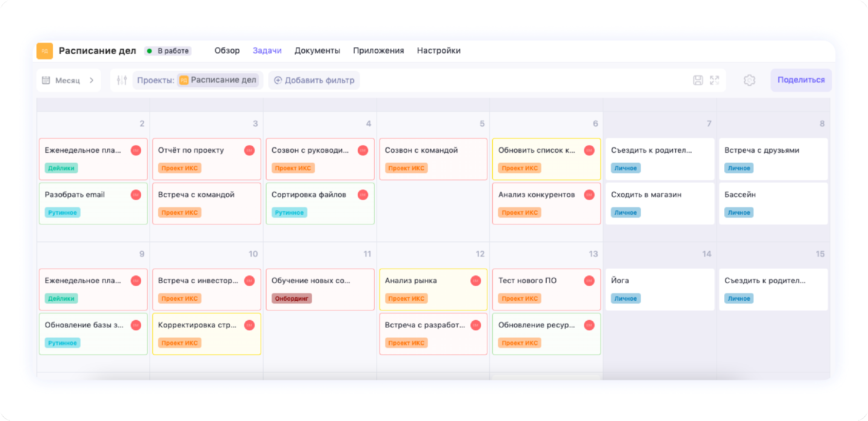Click the save view floppy disk icon
Viewport: 868px width, 421px height.
(698, 80)
